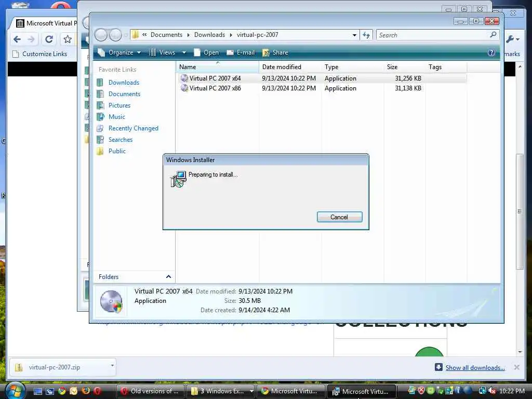Image resolution: width=532 pixels, height=399 pixels.
Task: Click the Chrome quick launch icon in the taskbar
Action: click(62, 391)
